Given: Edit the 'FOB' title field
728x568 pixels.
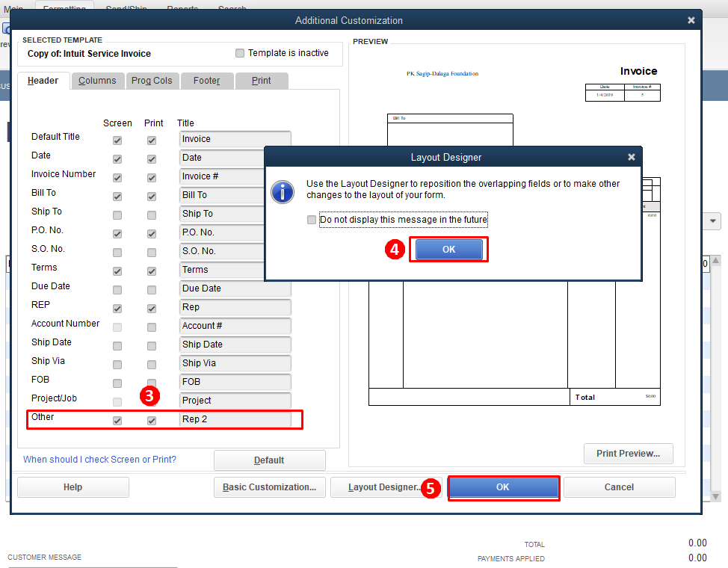Looking at the screenshot, I should tap(235, 382).
